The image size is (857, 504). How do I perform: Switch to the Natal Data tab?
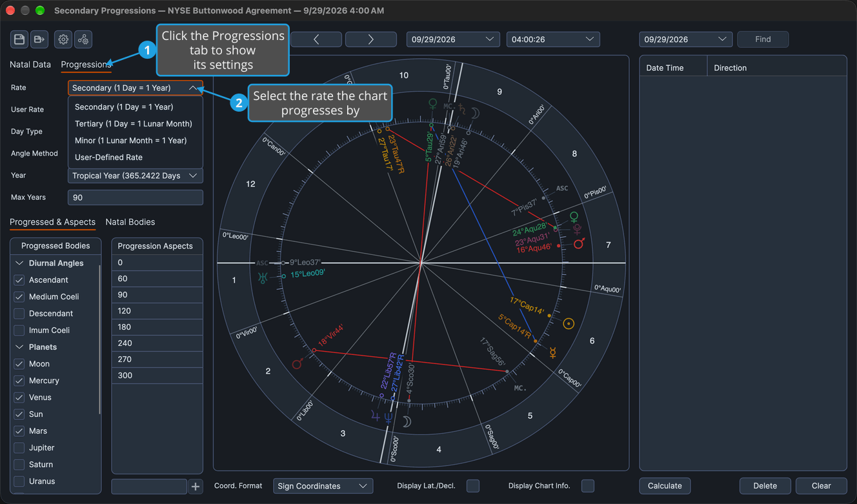(30, 65)
